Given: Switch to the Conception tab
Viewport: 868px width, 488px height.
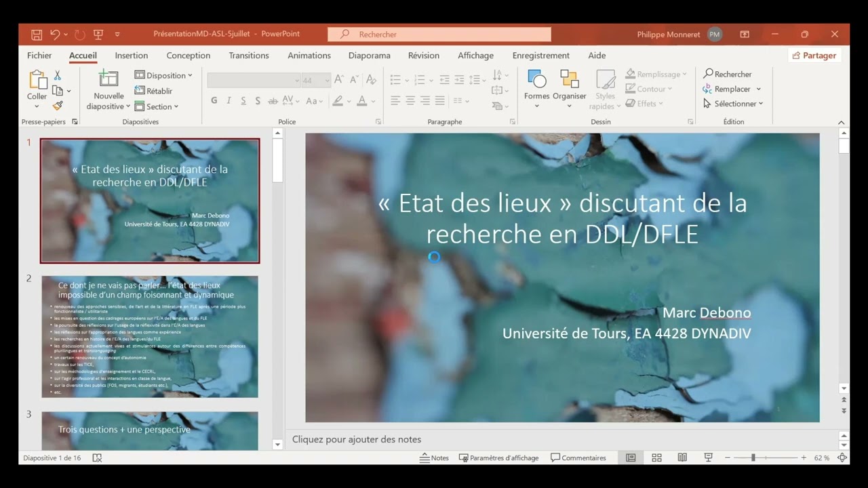Looking at the screenshot, I should click(x=189, y=56).
